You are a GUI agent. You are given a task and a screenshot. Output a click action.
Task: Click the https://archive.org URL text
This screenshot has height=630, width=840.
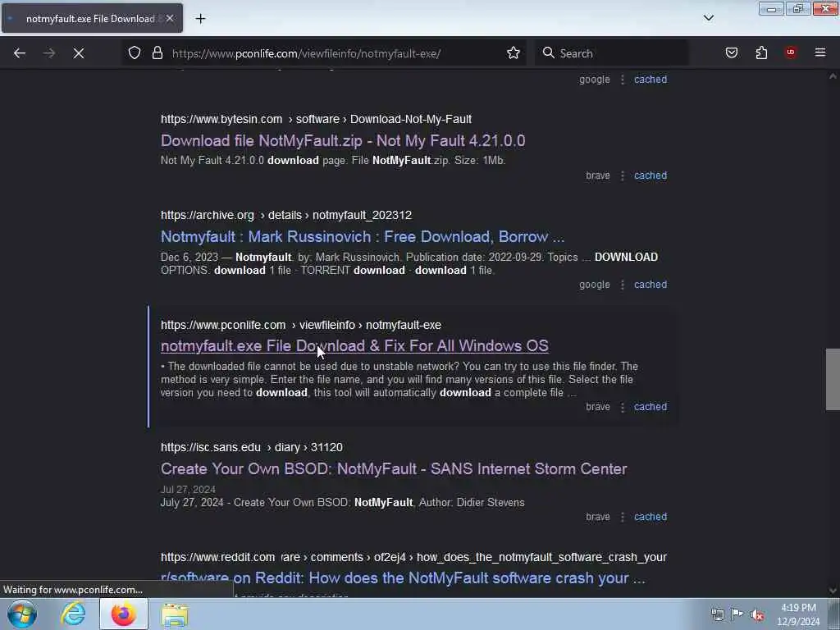coord(208,215)
